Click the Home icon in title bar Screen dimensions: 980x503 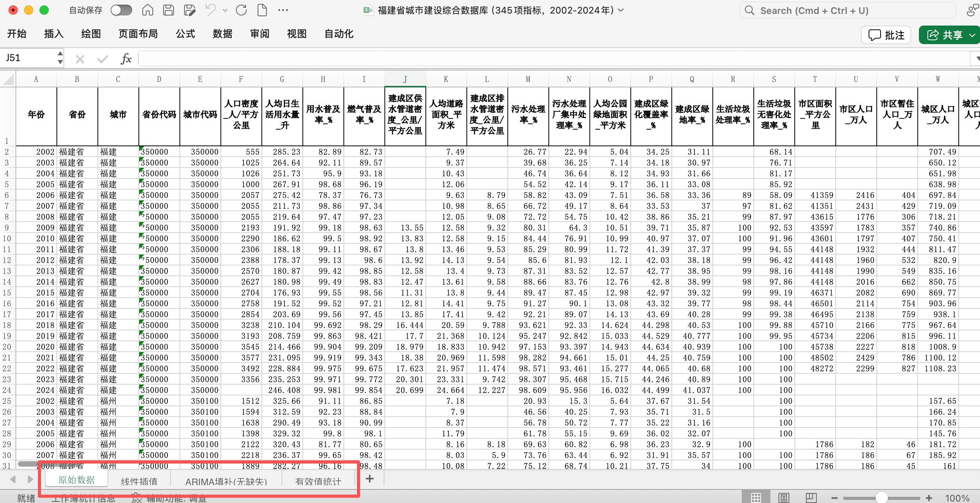pos(147,10)
